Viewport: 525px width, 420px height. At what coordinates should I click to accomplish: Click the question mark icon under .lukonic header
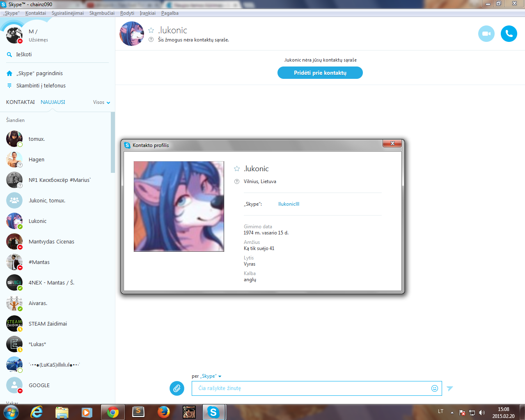click(x=151, y=40)
